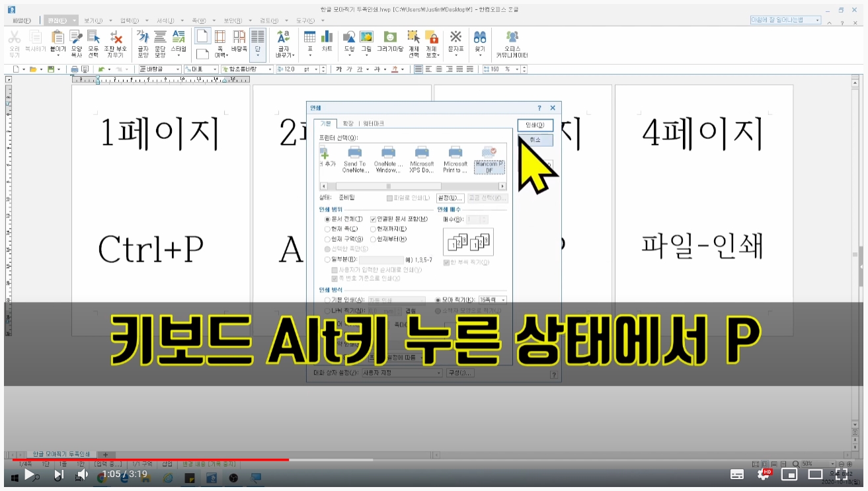The height and width of the screenshot is (491, 868).
Task: Mute the YouTube video volume
Action: point(82,474)
